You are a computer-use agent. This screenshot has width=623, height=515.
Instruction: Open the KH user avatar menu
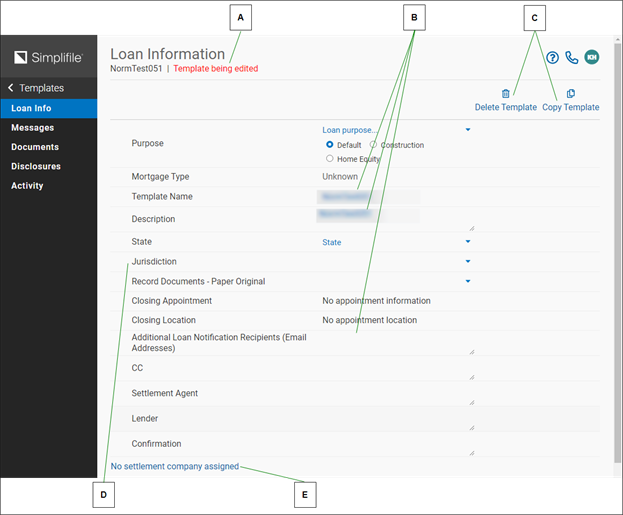click(592, 57)
